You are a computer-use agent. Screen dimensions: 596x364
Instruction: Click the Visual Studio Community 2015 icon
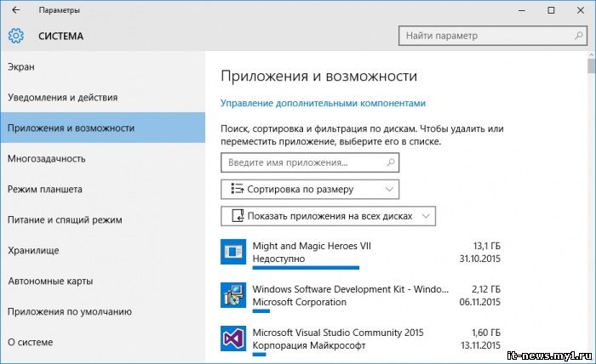click(233, 338)
